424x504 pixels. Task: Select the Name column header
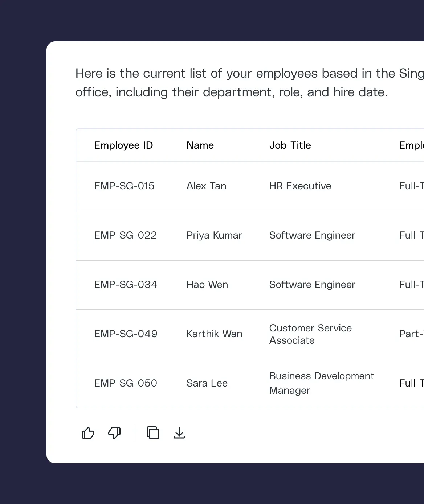click(200, 145)
